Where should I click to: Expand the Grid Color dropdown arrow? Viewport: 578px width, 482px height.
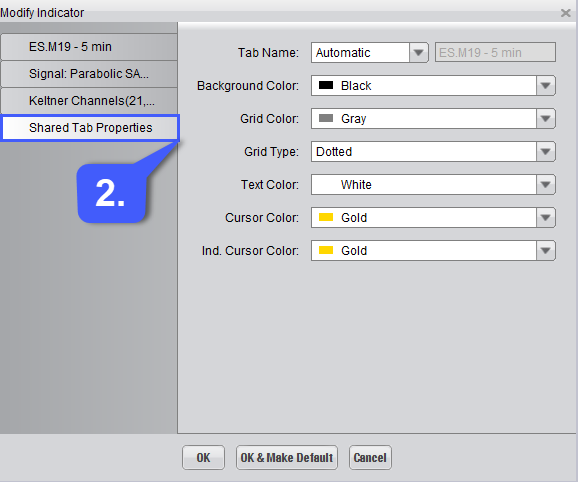(x=546, y=119)
